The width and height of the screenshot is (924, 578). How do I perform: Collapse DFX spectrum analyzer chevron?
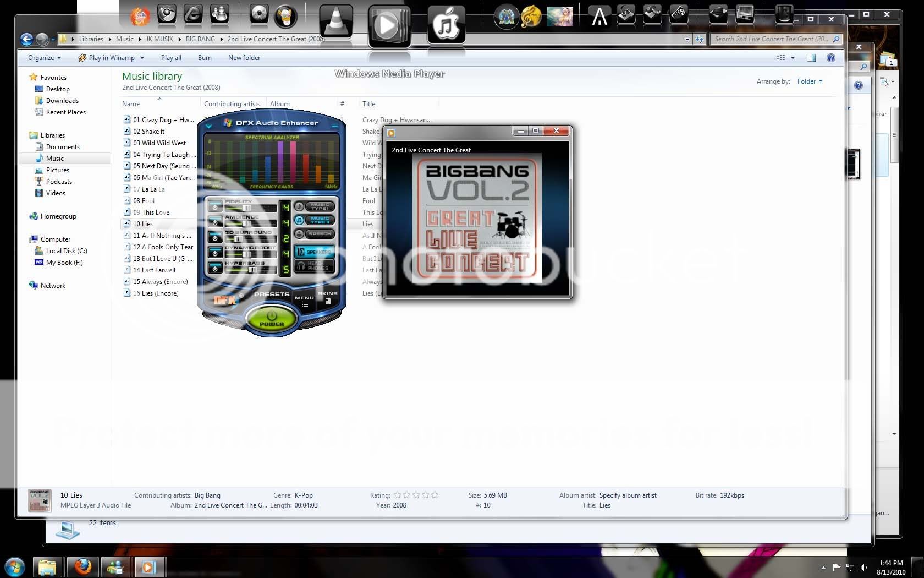coord(208,126)
